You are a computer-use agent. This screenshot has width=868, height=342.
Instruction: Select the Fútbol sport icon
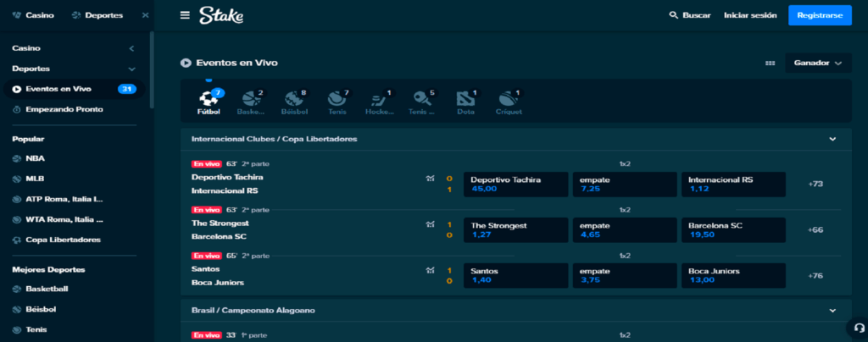209,101
